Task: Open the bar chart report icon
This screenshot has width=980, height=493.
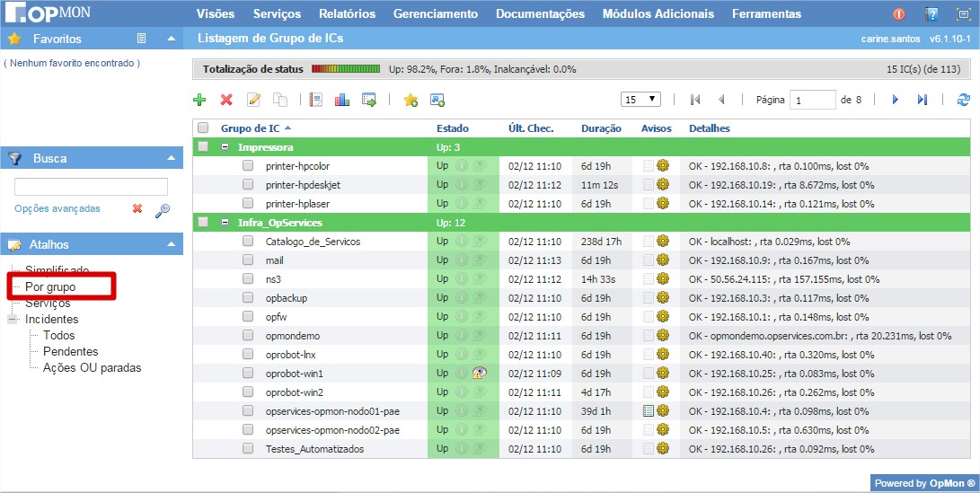Action: (x=342, y=100)
